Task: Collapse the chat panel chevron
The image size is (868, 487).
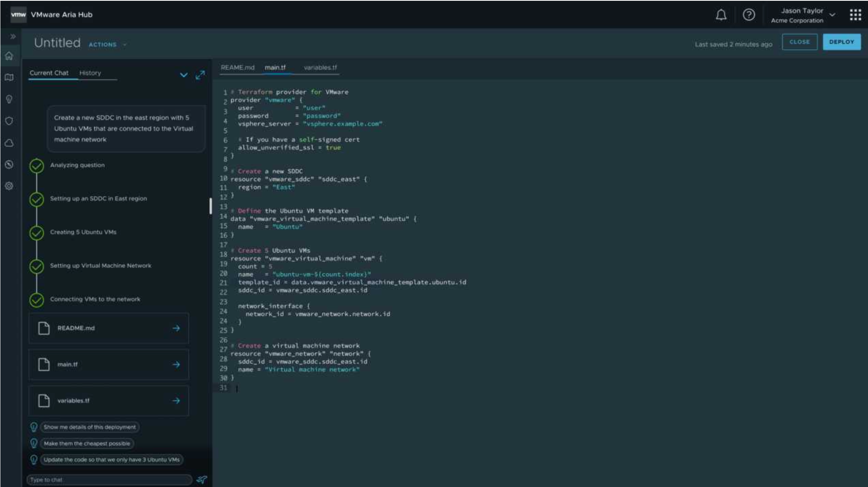Action: click(x=183, y=75)
